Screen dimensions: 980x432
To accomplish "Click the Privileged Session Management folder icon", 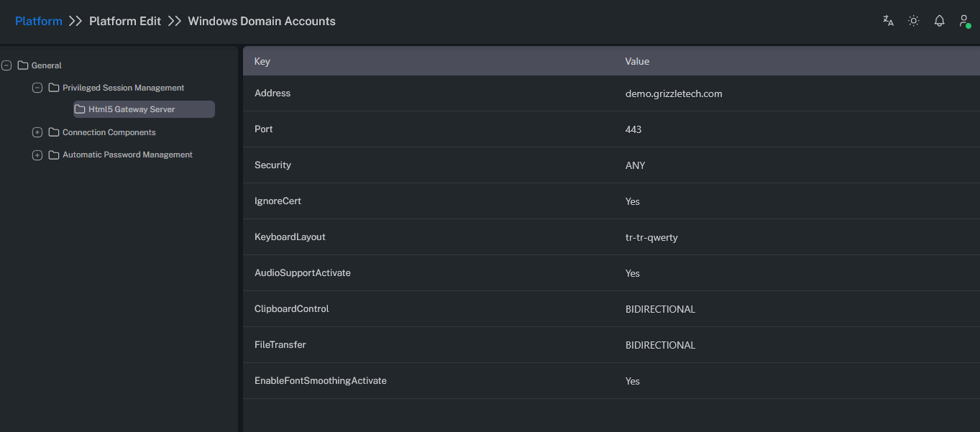I will 54,88.
